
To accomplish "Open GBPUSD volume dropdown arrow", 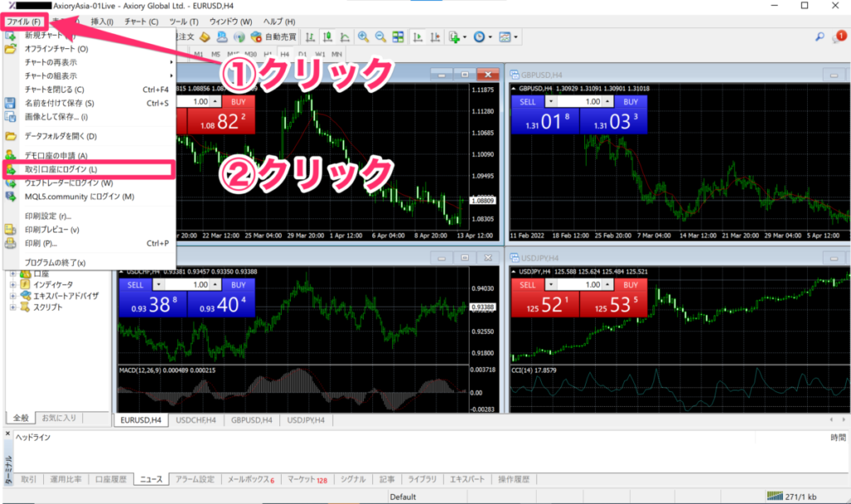I will pos(551,101).
